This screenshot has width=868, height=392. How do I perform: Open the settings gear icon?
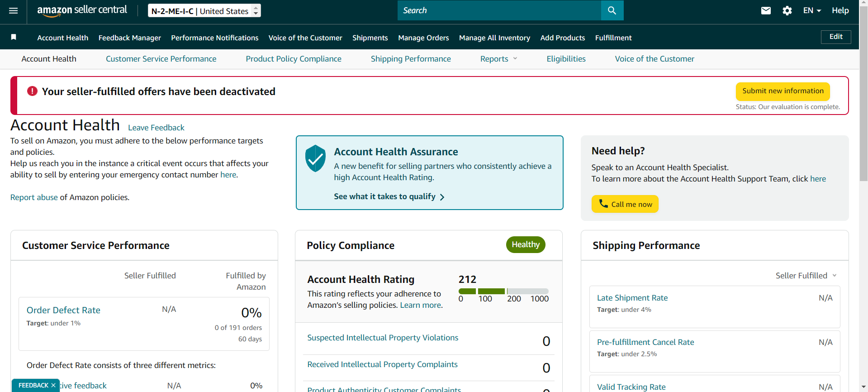(787, 11)
